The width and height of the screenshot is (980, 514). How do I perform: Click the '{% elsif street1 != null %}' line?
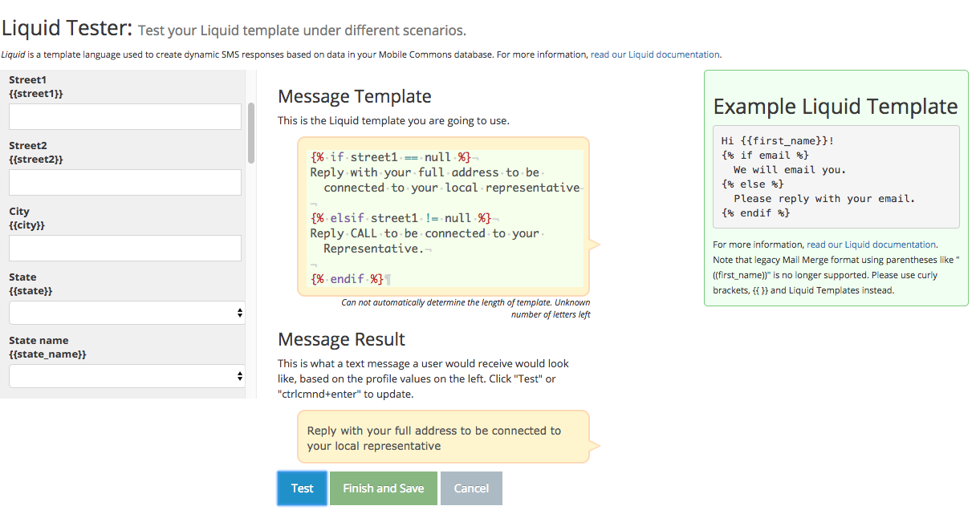pos(401,218)
